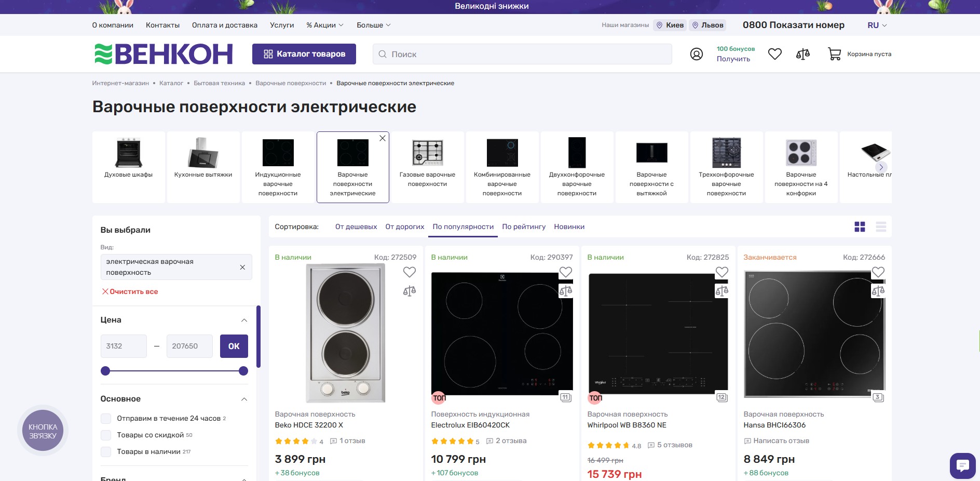Open the user account profile icon

696,54
